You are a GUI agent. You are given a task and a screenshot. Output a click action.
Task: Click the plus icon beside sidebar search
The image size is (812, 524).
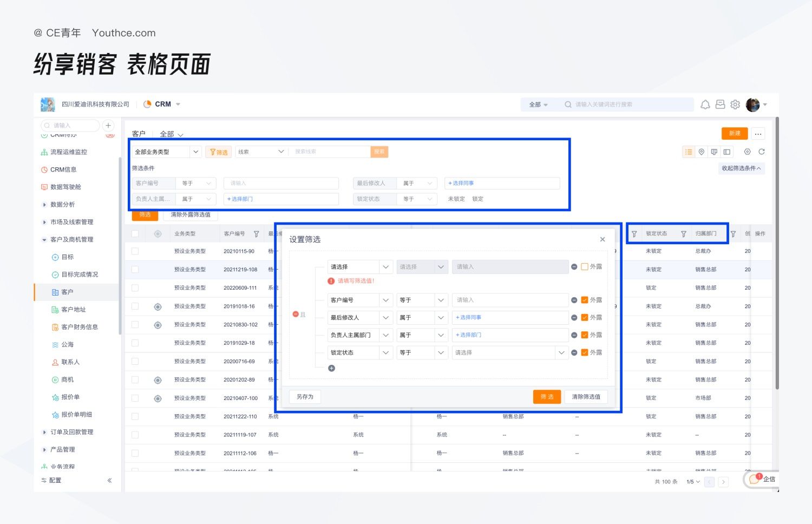point(108,126)
